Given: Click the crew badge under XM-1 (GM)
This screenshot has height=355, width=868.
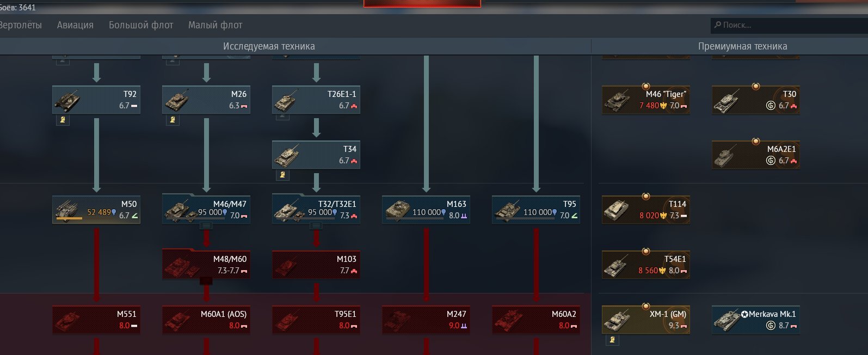Looking at the screenshot, I should (612, 340).
